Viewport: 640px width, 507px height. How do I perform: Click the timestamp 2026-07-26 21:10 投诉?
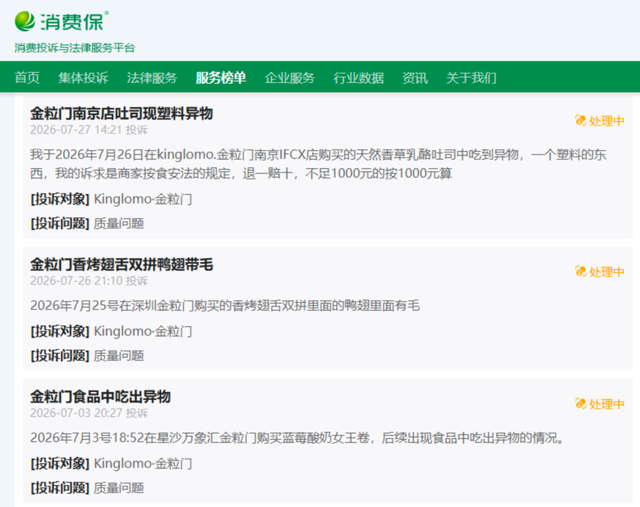(89, 281)
